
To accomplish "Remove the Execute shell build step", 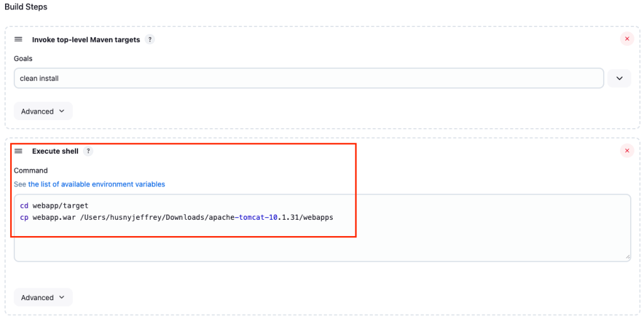I will [x=627, y=151].
